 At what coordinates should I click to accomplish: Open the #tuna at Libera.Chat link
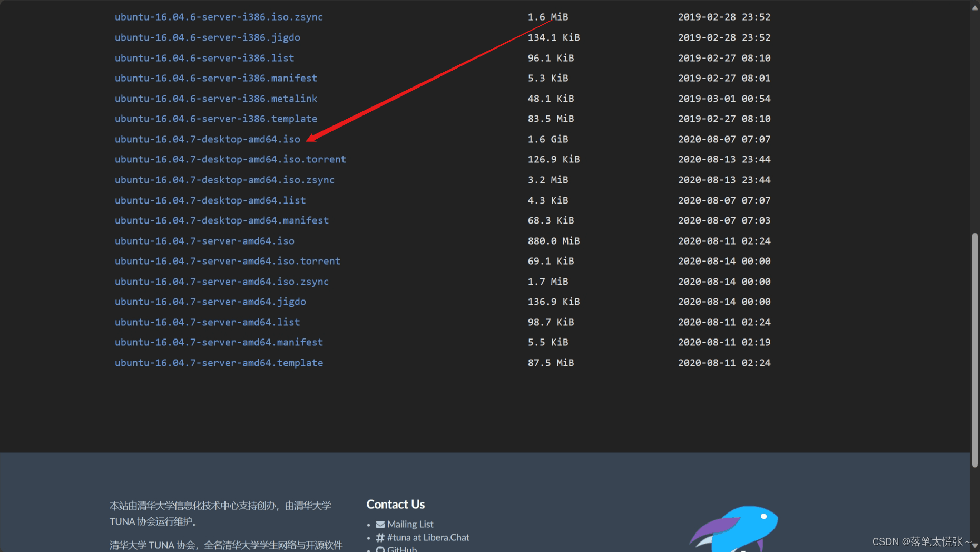pos(427,537)
